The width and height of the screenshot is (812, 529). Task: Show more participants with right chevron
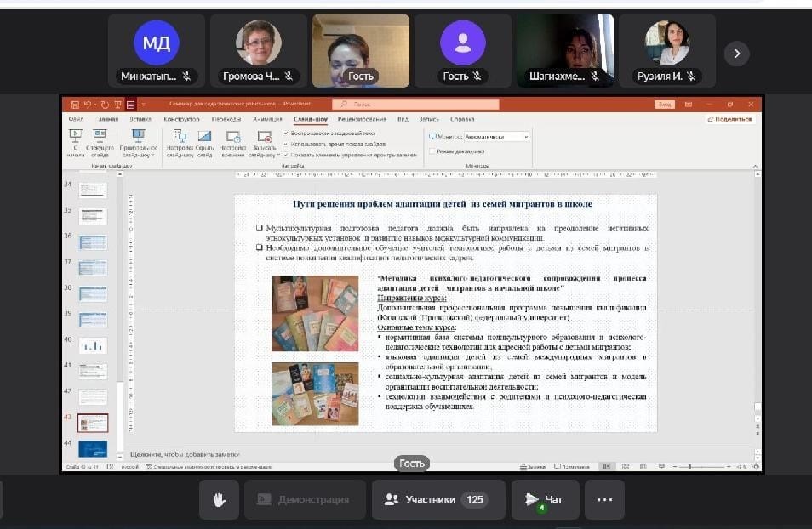pos(736,54)
